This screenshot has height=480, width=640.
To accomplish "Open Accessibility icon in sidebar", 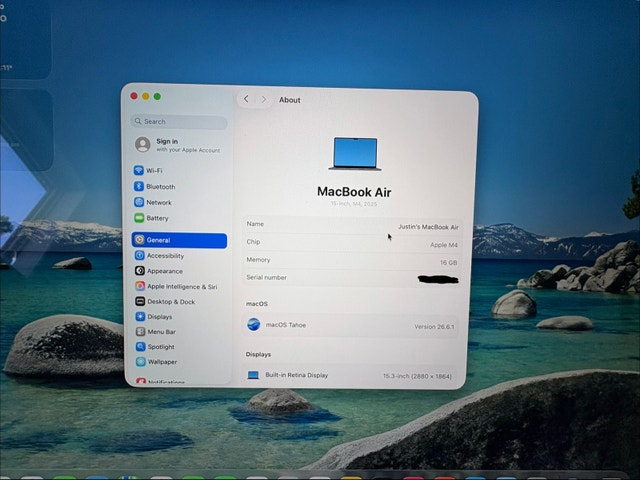I will [140, 255].
